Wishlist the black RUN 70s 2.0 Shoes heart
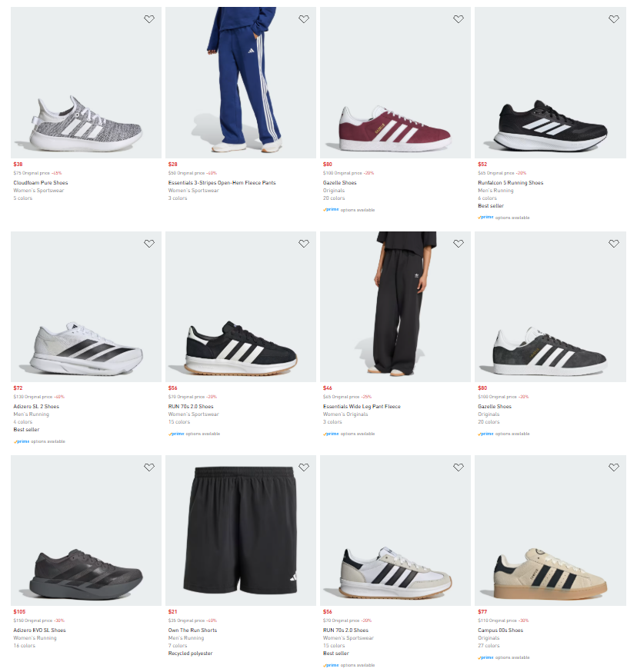Screen dimensions: 637x672 pos(304,244)
